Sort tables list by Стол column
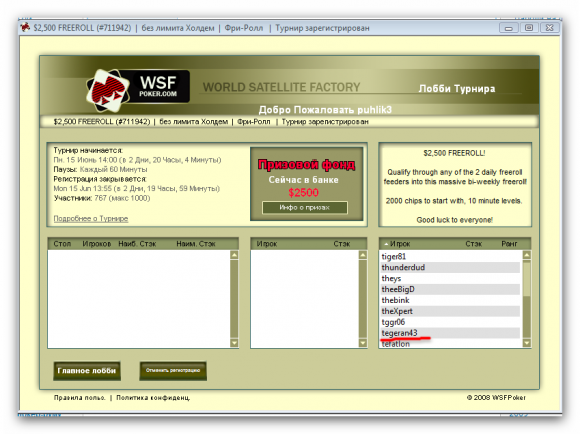 coord(62,244)
